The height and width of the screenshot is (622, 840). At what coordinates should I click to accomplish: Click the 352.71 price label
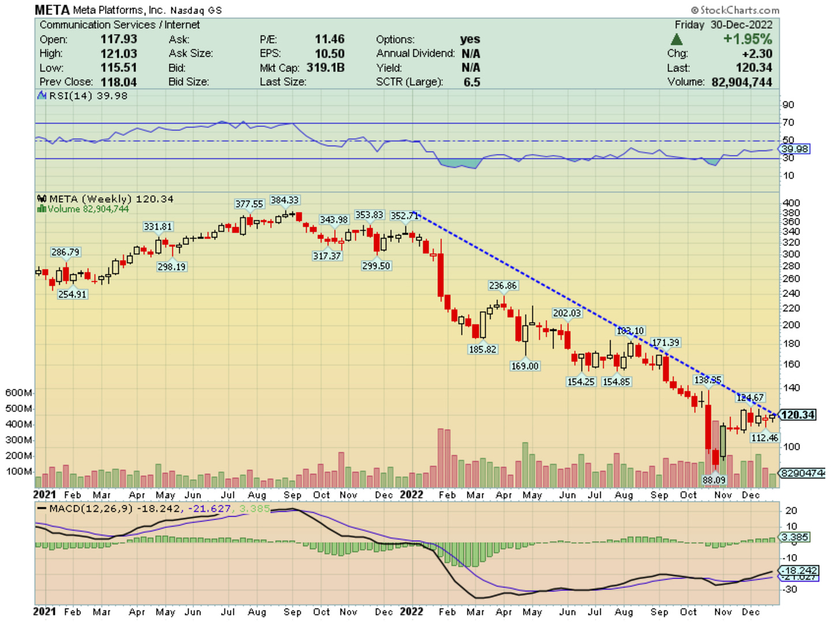pos(404,216)
